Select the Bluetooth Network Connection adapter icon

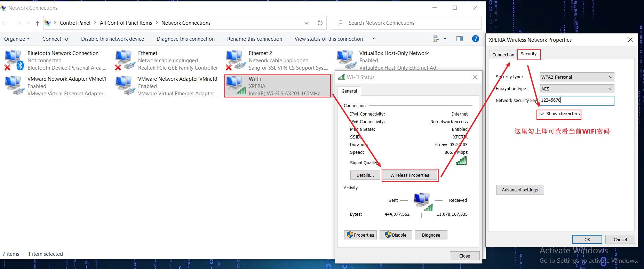coord(14,60)
